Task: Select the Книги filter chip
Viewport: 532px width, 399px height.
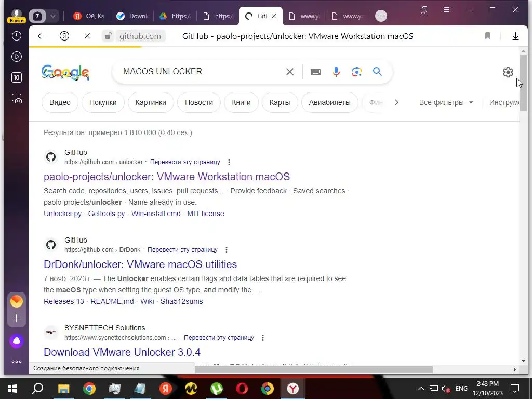Action: click(241, 102)
